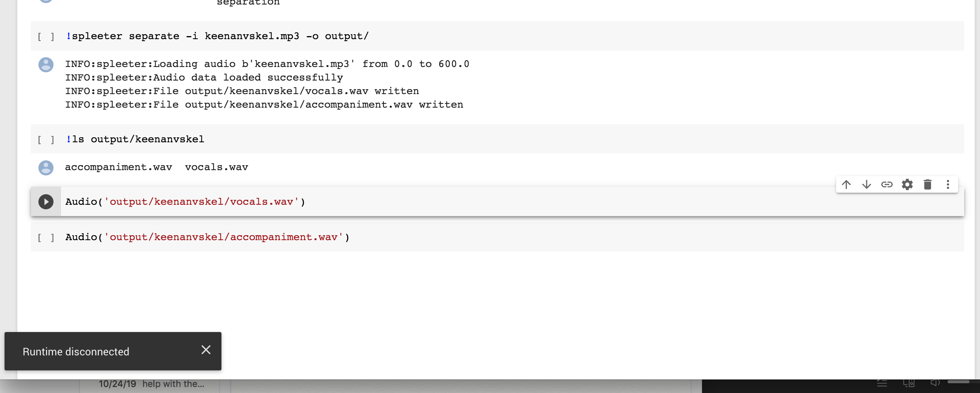The width and height of the screenshot is (980, 393).
Task: Open the three-dot cell actions menu
Action: click(x=947, y=185)
